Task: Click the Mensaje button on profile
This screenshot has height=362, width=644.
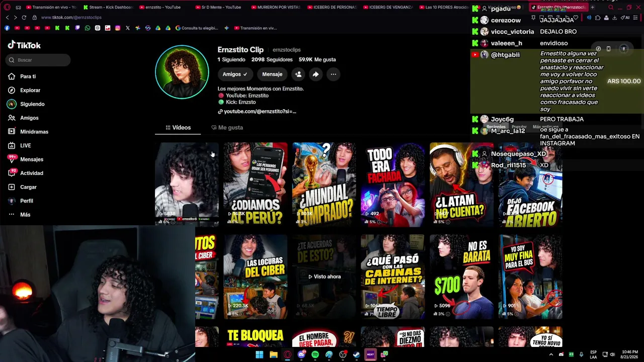Action: pyautogui.click(x=272, y=74)
